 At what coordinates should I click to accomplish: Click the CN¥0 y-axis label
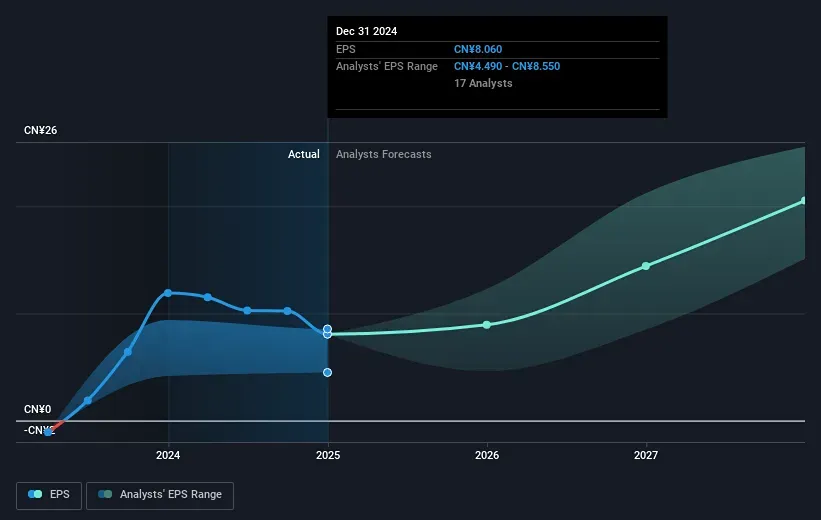[37, 409]
